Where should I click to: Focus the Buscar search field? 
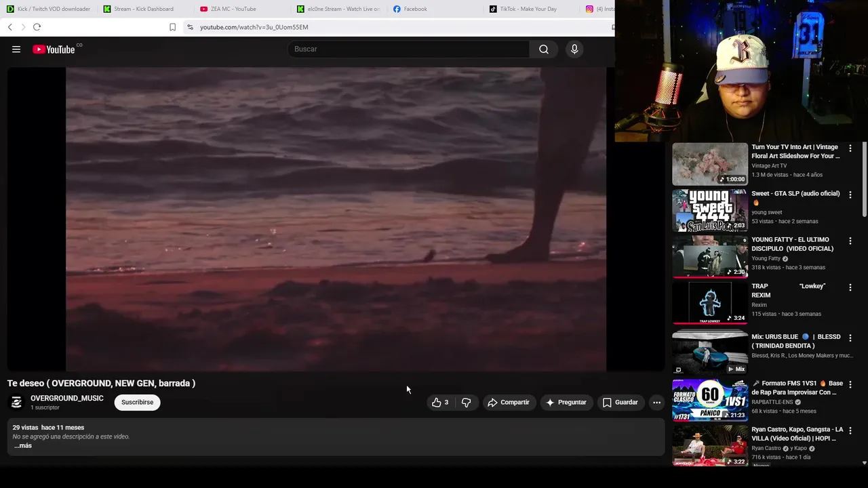pos(409,49)
